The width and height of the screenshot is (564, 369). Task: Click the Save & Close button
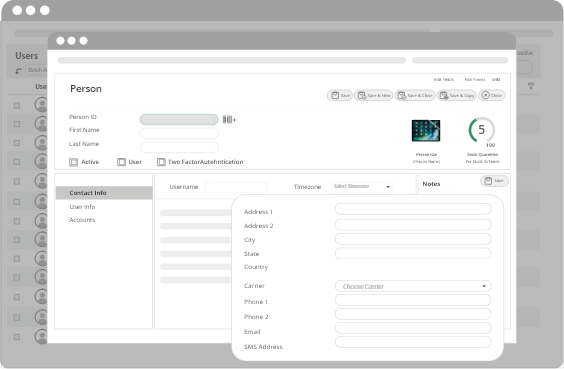click(415, 95)
